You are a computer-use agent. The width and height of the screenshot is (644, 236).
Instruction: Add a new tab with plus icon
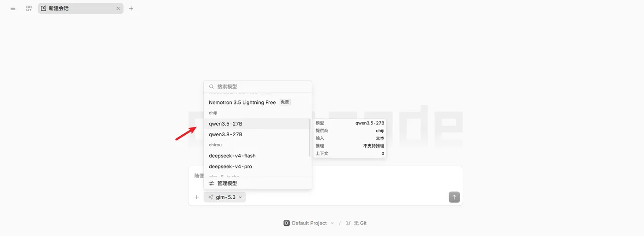(x=131, y=8)
